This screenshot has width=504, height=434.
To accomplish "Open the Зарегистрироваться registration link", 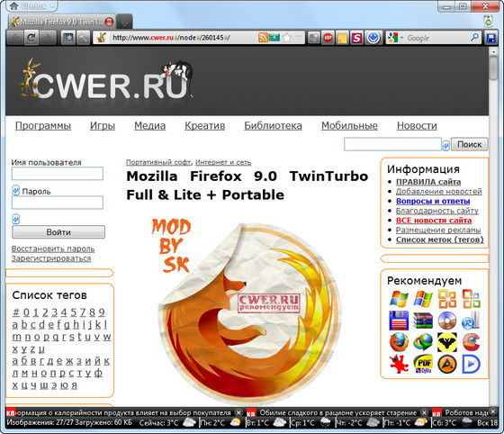I will point(51,258).
